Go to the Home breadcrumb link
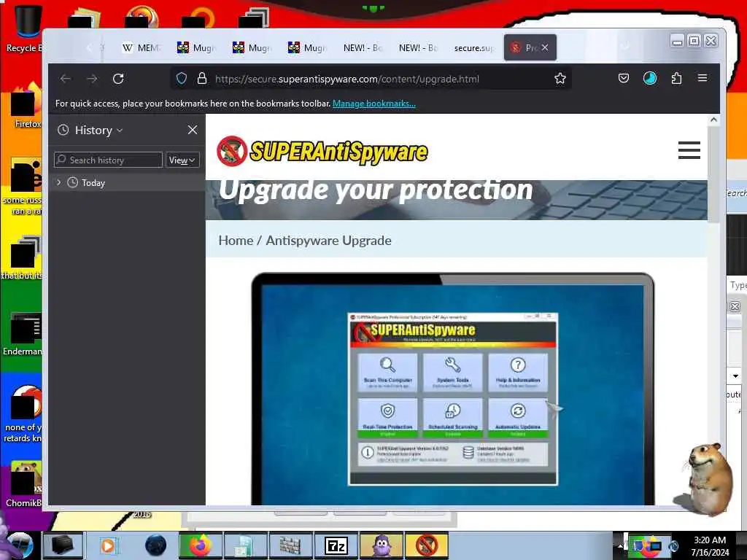Image resolution: width=747 pixels, height=560 pixels. coord(236,241)
